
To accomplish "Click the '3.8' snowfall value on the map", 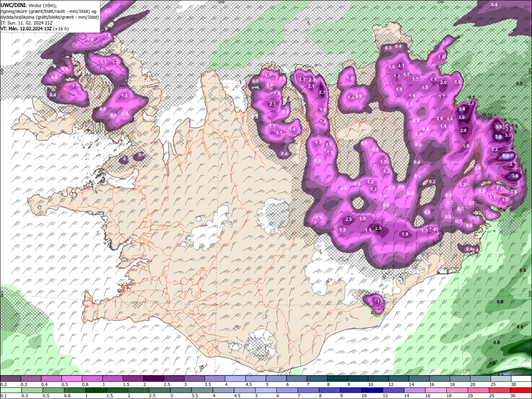I will point(499,127).
